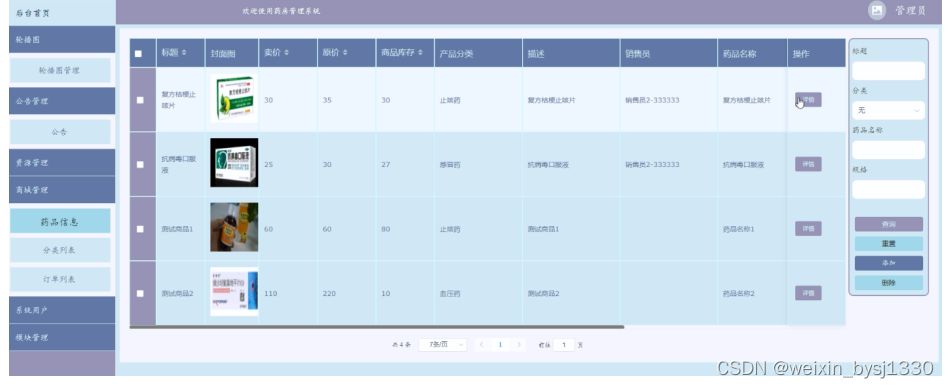Go to the next page arrow

tap(519, 345)
